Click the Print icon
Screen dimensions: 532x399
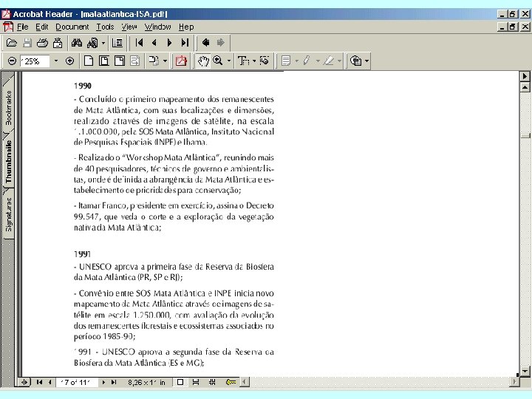click(x=42, y=43)
